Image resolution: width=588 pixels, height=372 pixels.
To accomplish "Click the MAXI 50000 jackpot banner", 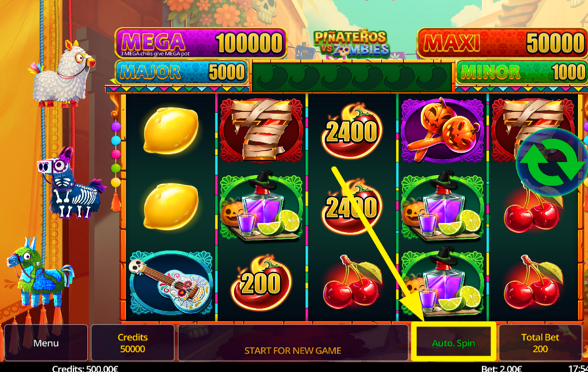I will coord(502,43).
